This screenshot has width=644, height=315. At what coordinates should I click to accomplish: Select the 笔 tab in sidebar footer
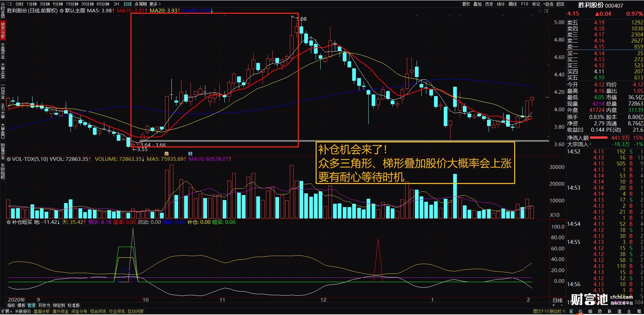point(571,311)
